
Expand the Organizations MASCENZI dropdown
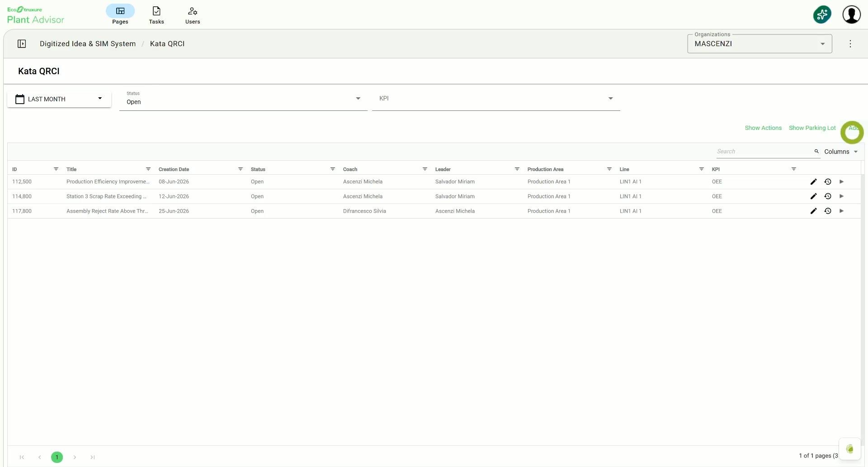tap(759, 44)
